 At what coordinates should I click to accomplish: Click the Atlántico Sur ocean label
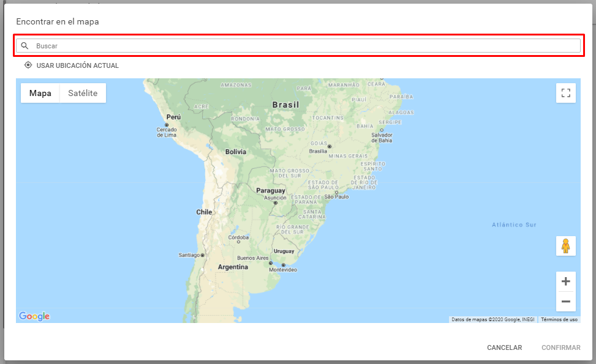[x=514, y=225]
